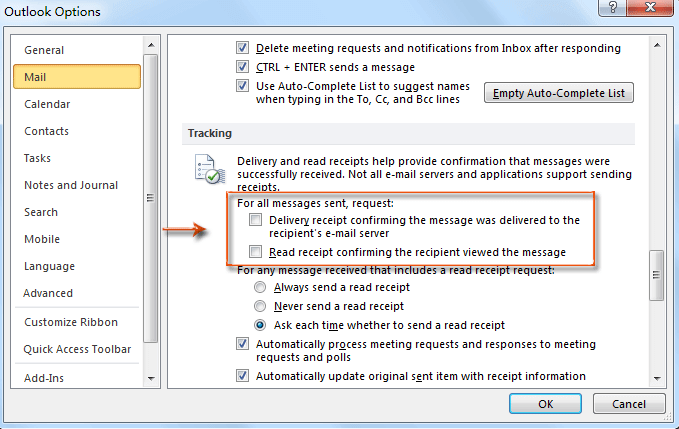Viewport: 679px width, 429px height.
Task: Confirm settings with OK button
Action: coord(545,404)
